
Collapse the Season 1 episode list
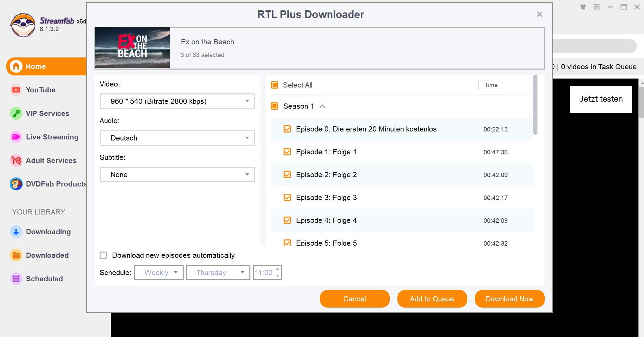pyautogui.click(x=322, y=106)
